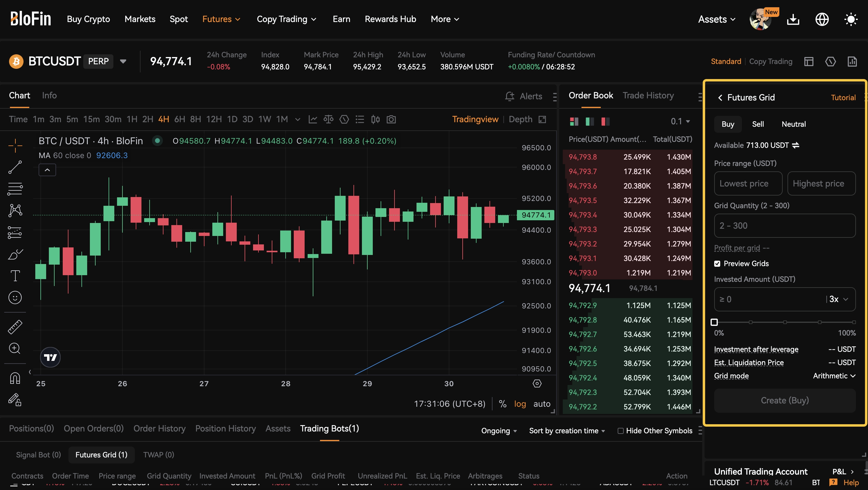868x490 pixels.
Task: Open the candlestick style settings icon
Action: (x=375, y=119)
